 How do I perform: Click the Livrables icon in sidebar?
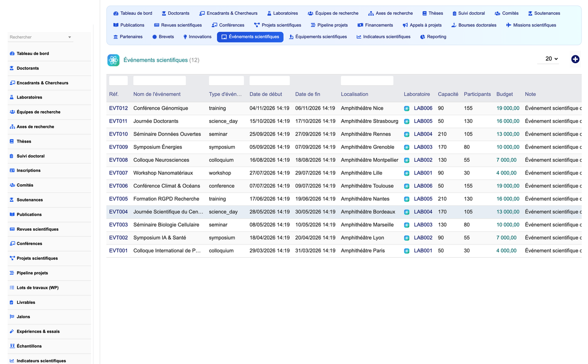click(x=12, y=302)
